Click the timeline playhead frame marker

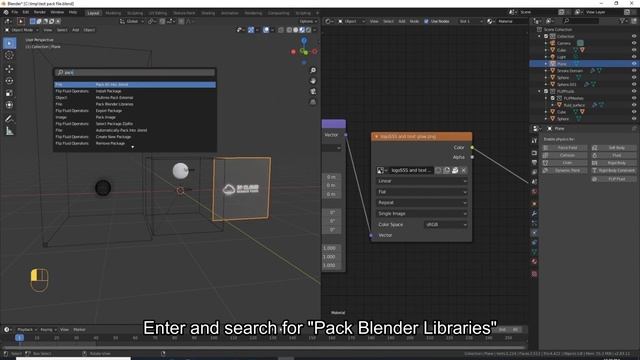click(x=19, y=338)
